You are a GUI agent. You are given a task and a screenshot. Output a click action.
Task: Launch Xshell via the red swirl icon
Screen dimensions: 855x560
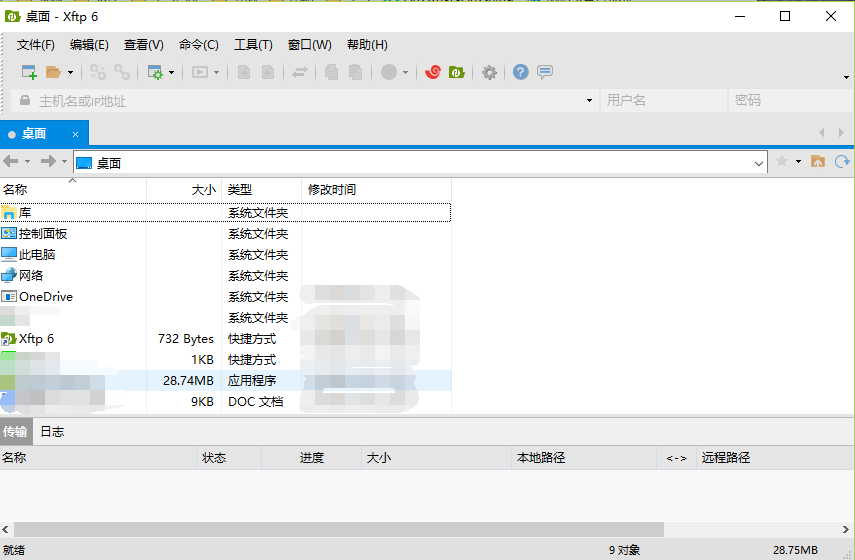click(433, 72)
